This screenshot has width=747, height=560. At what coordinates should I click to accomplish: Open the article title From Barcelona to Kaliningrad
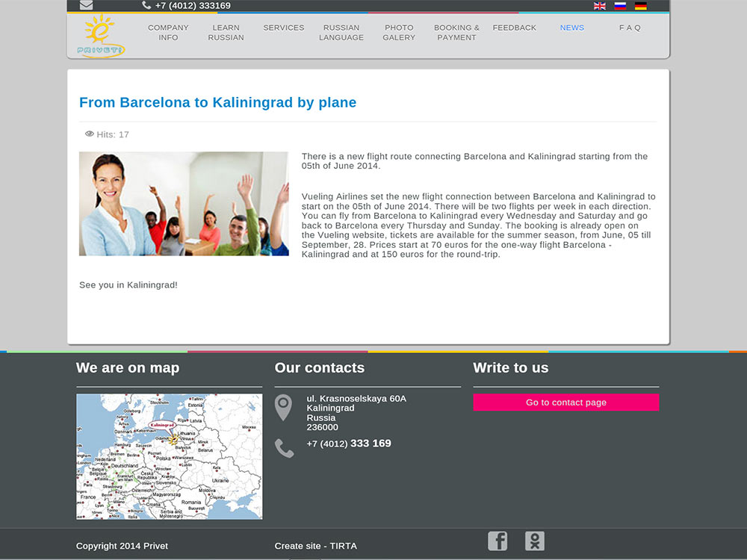click(217, 102)
